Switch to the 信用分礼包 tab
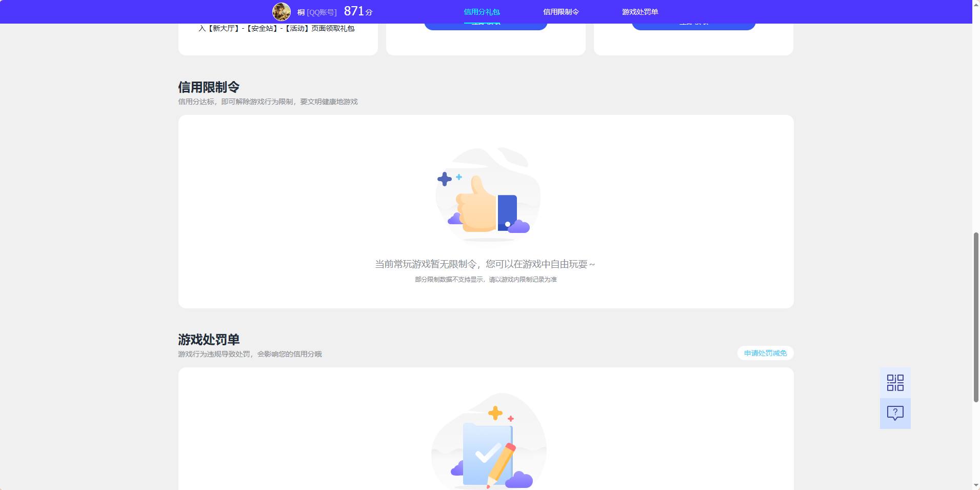Image resolution: width=980 pixels, height=490 pixels. point(482,12)
